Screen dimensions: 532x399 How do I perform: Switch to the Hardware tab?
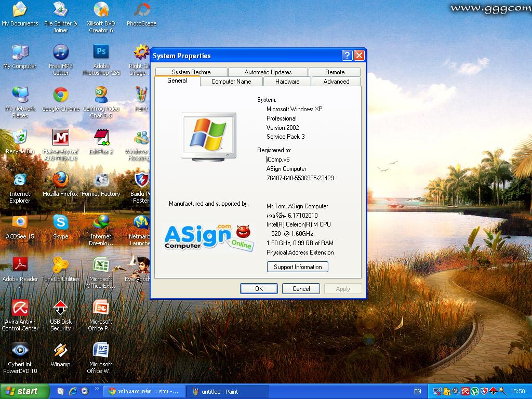click(x=287, y=82)
